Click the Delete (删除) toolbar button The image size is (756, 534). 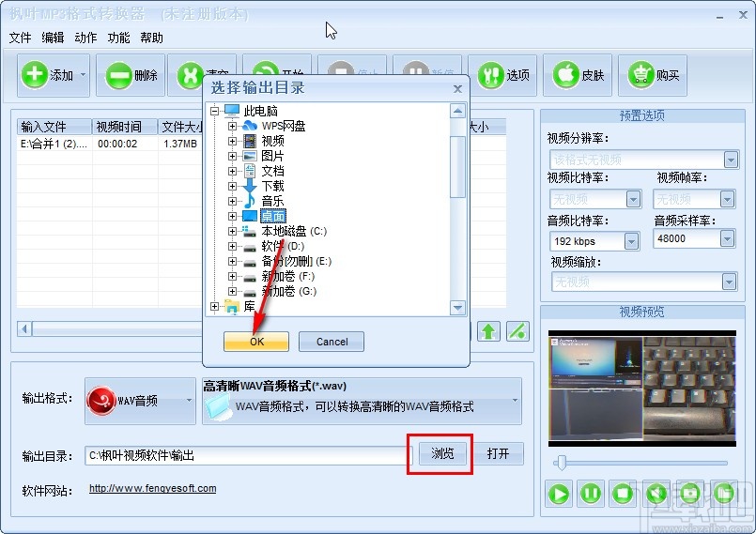(131, 75)
